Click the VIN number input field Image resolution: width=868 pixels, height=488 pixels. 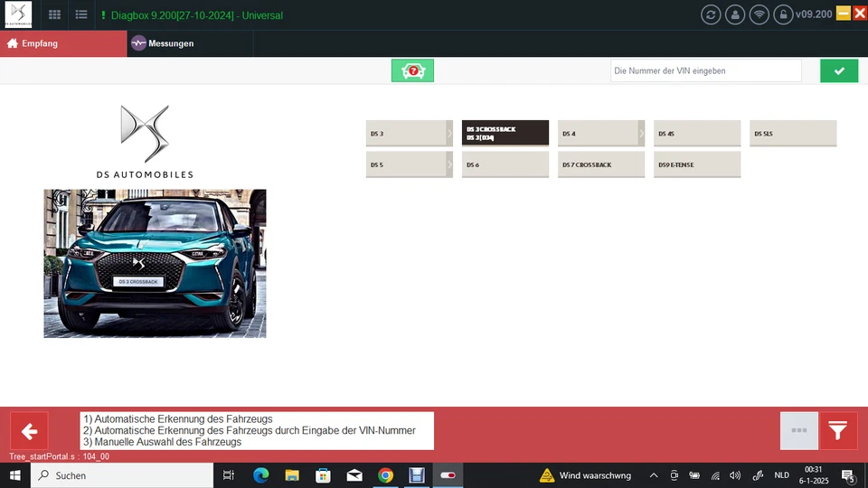706,70
